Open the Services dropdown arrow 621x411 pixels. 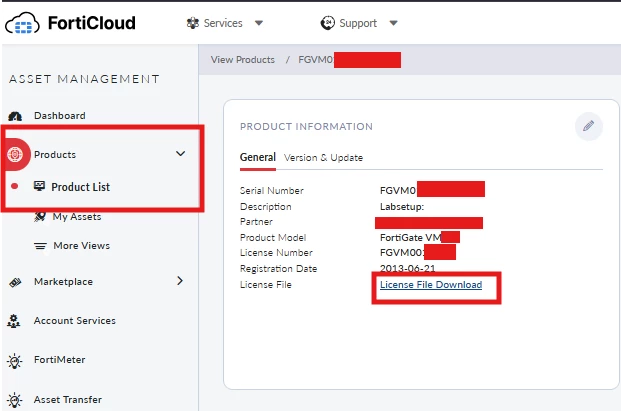pyautogui.click(x=259, y=23)
